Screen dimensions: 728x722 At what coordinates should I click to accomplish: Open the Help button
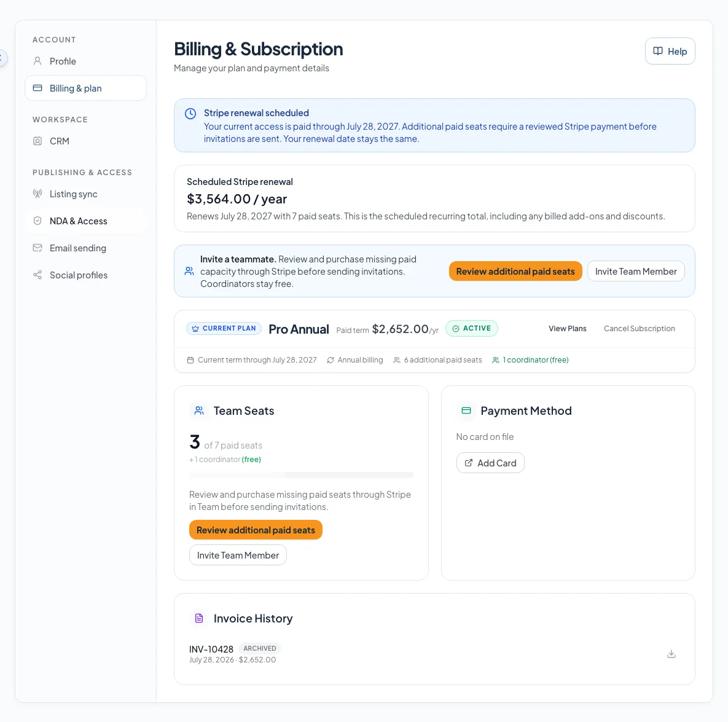pyautogui.click(x=670, y=51)
